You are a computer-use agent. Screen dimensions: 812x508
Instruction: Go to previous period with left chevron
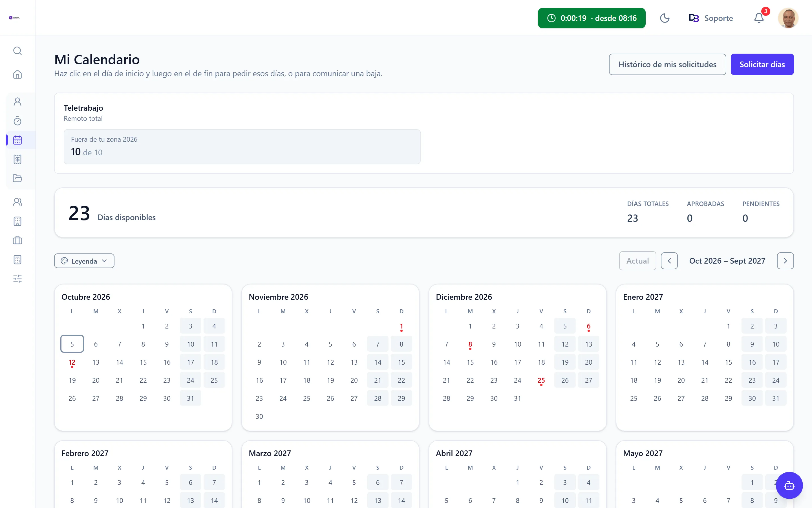click(x=669, y=261)
